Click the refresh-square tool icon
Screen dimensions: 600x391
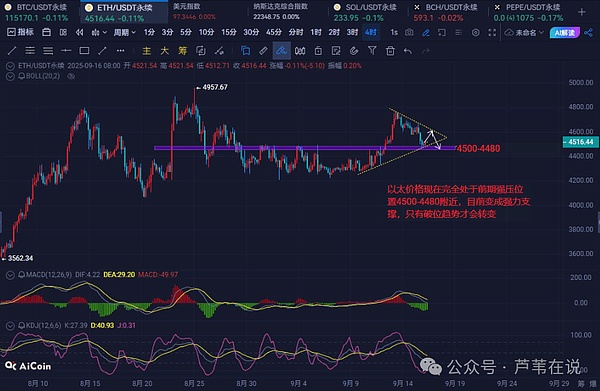(201, 51)
